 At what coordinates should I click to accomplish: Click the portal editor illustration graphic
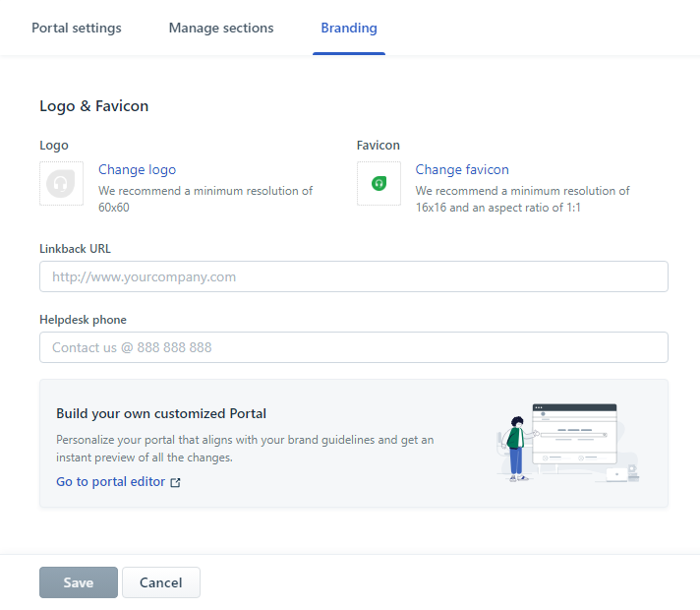click(x=567, y=443)
